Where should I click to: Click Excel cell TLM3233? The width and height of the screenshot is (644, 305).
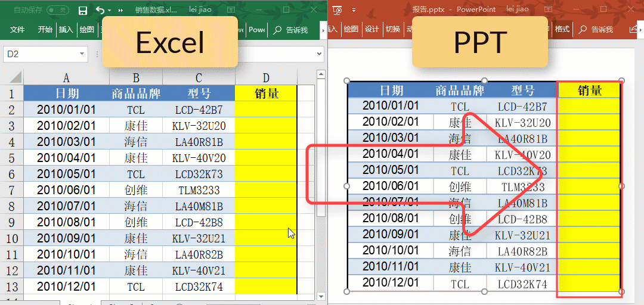point(199,190)
